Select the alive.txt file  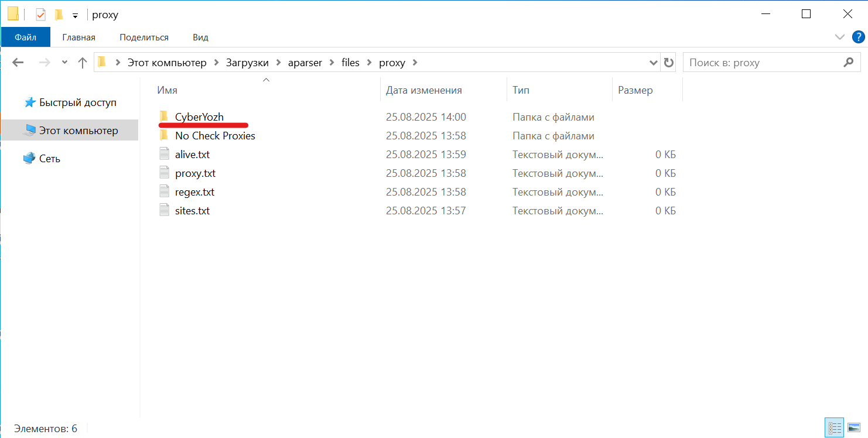[192, 155]
